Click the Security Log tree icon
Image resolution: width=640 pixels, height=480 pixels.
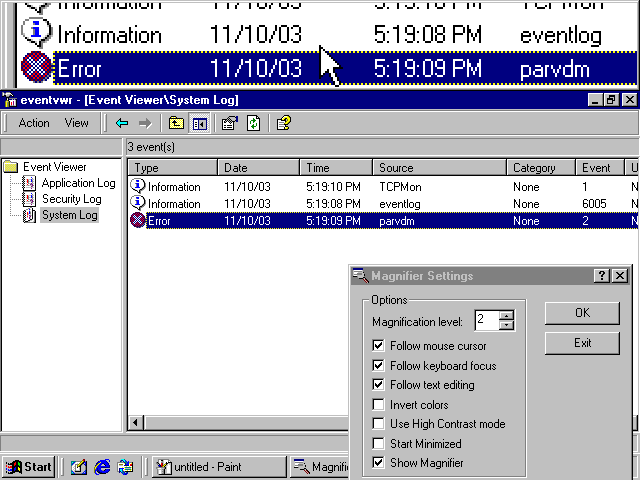point(29,199)
